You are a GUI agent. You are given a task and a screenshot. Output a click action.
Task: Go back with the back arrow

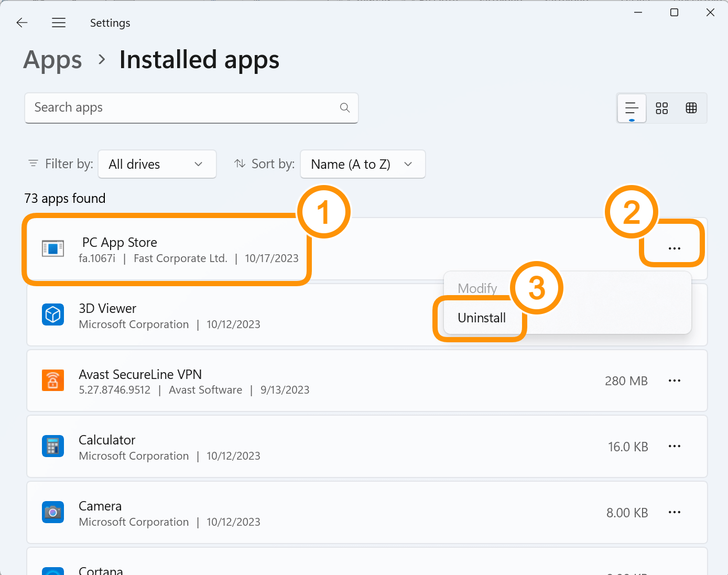click(22, 23)
